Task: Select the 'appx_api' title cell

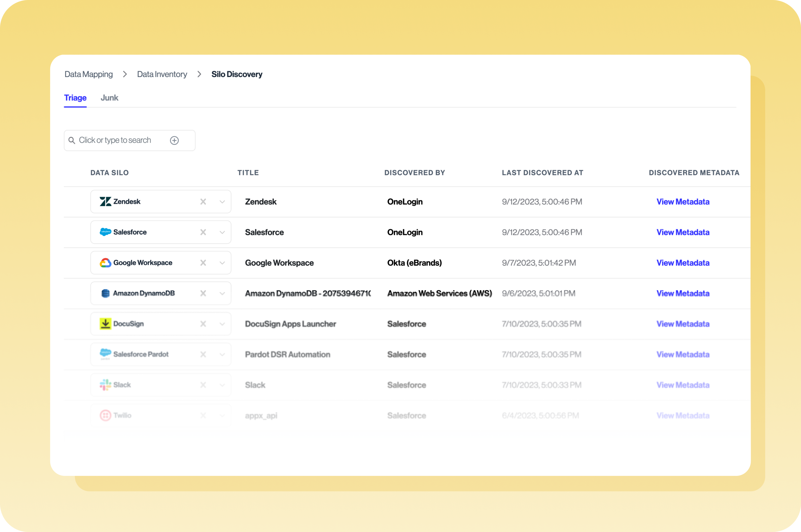Action: point(261,416)
